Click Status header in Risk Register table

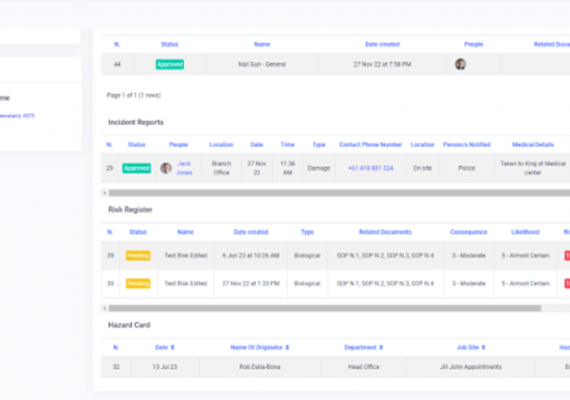coord(138,232)
